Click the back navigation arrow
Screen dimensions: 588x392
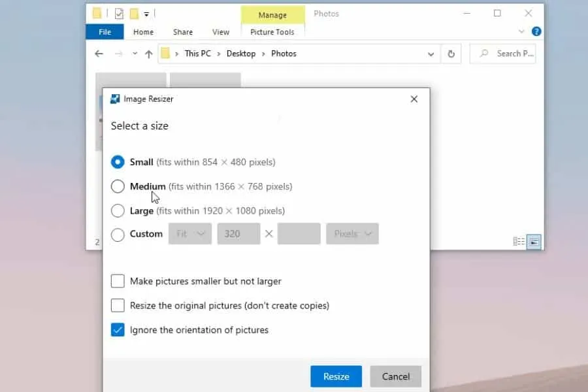click(99, 54)
